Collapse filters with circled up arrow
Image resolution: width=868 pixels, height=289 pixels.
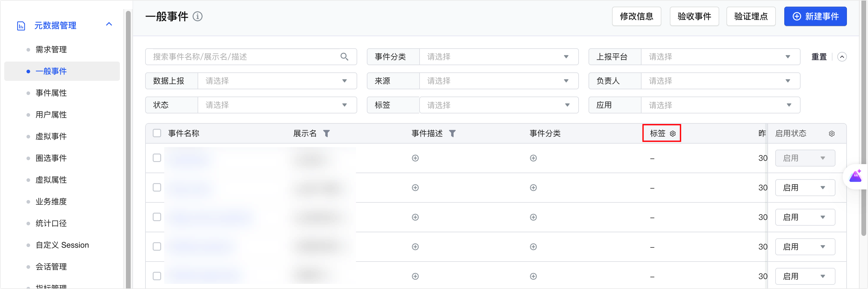tap(842, 57)
